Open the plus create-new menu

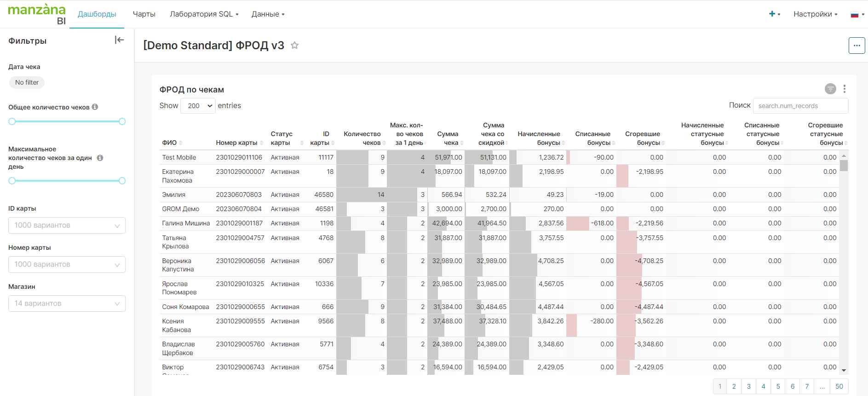coord(774,14)
